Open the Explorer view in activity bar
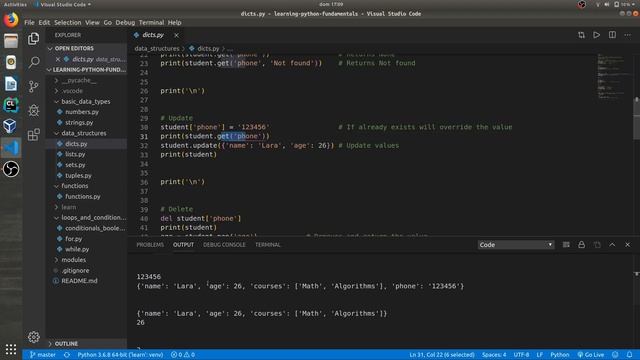 (33, 38)
